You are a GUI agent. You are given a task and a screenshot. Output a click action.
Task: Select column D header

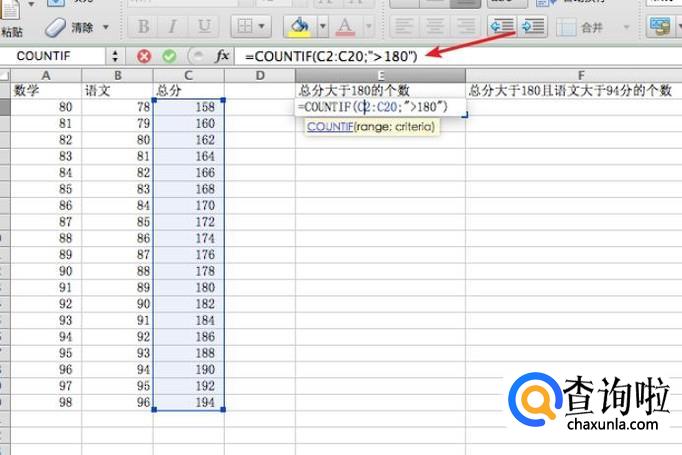tap(259, 75)
